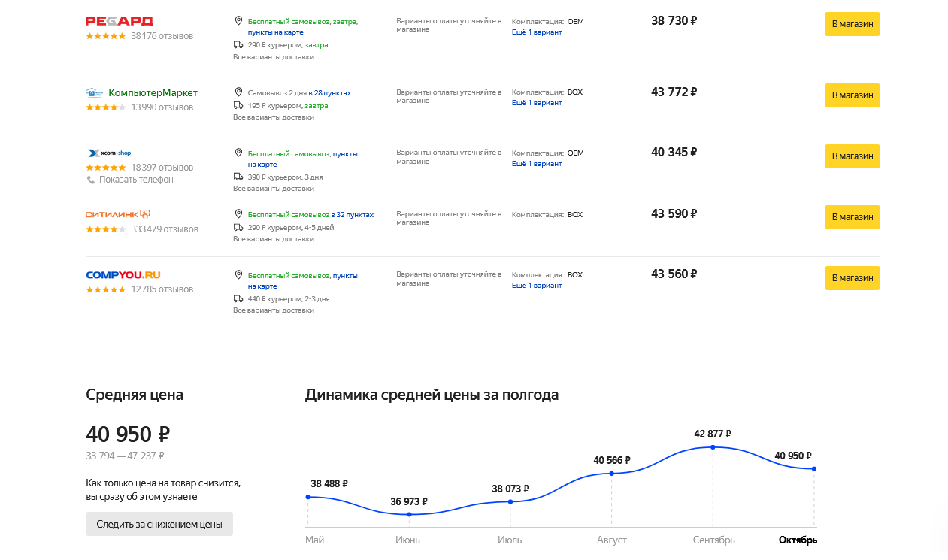The image size is (948, 560).
Task: Click Регард's five-star rating
Action: 105,36
